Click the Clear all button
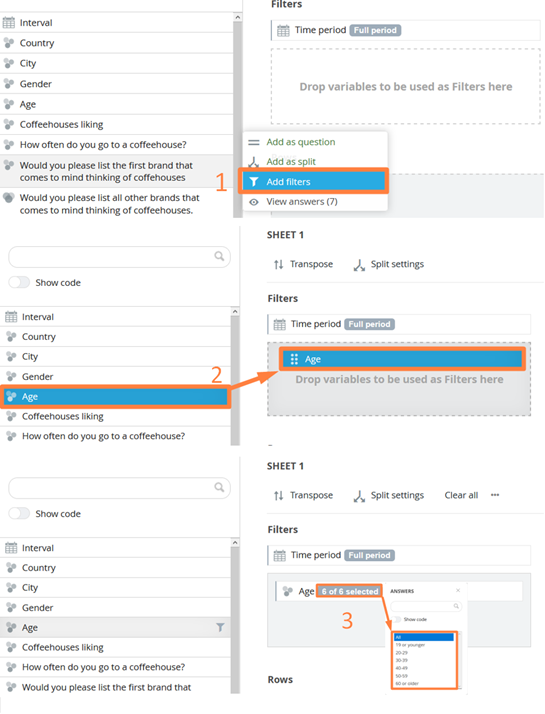The image size is (545, 714). click(461, 495)
